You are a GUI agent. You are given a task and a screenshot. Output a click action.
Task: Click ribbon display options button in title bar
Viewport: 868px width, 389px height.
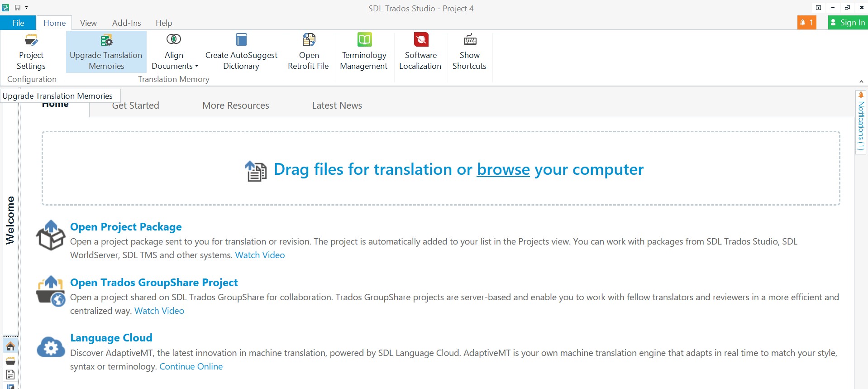point(818,8)
